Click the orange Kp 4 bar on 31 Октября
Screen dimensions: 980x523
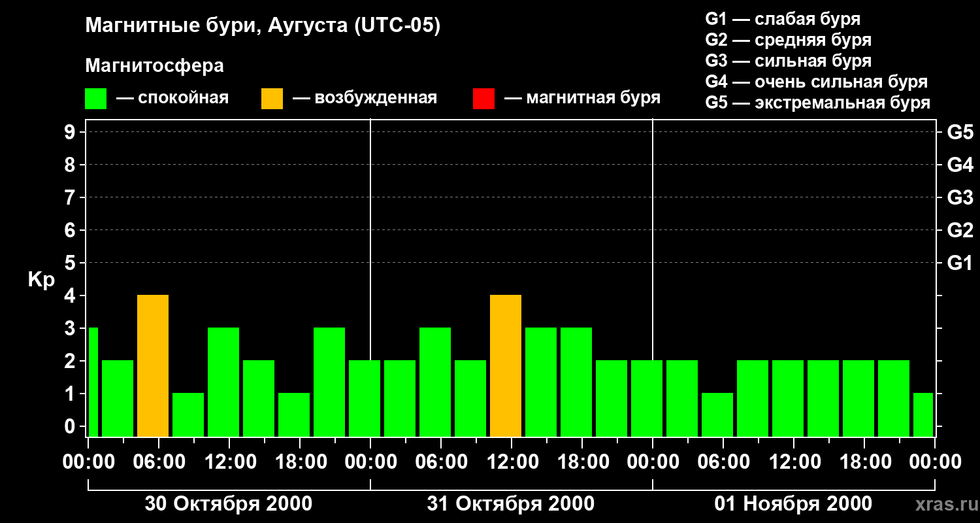506,365
